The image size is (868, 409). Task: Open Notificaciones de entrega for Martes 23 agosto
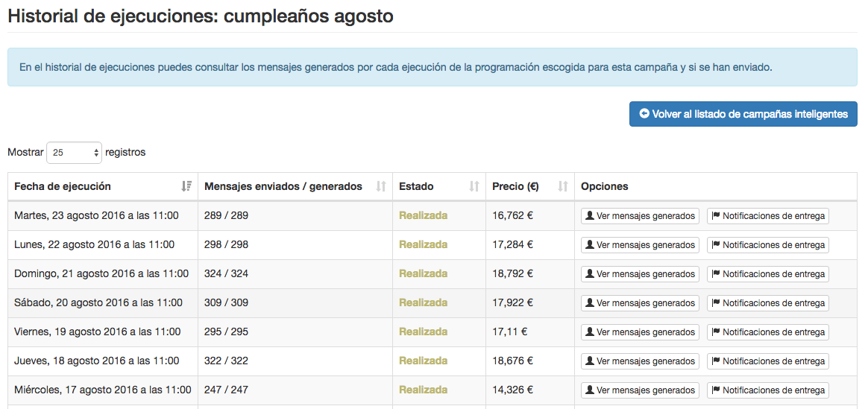pyautogui.click(x=767, y=216)
